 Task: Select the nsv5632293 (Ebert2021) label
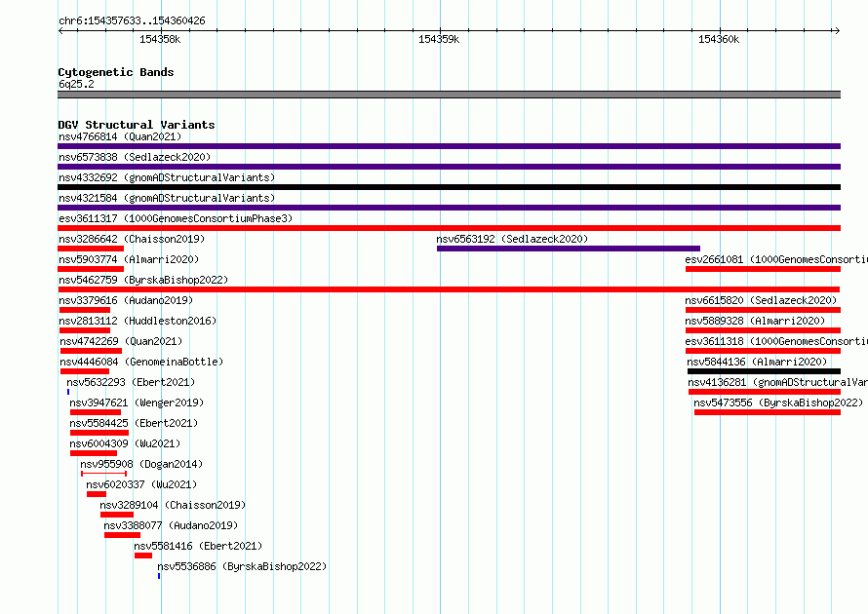[131, 382]
